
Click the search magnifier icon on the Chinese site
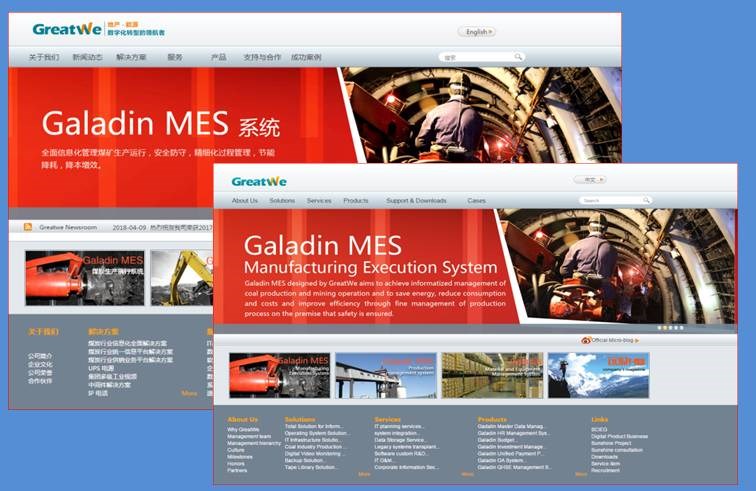518,57
